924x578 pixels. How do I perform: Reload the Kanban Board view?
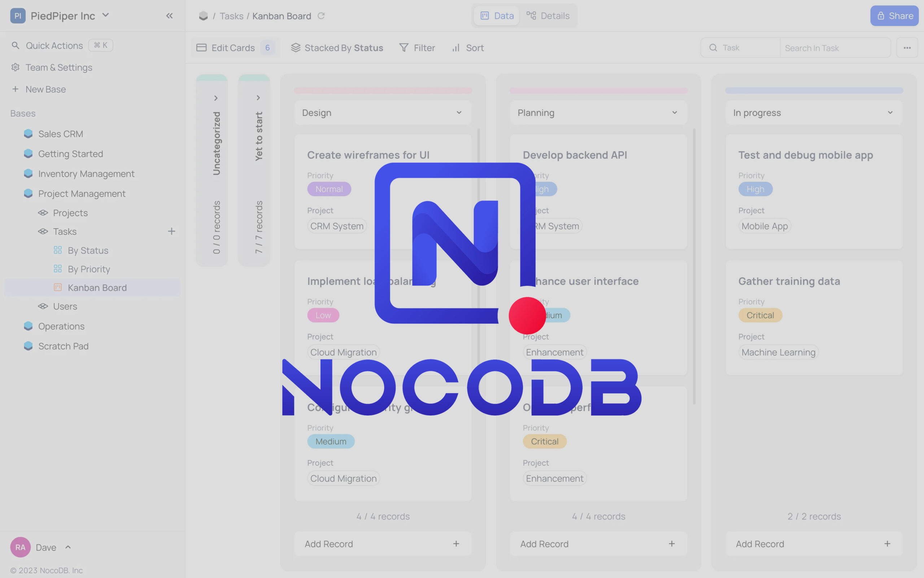click(321, 16)
